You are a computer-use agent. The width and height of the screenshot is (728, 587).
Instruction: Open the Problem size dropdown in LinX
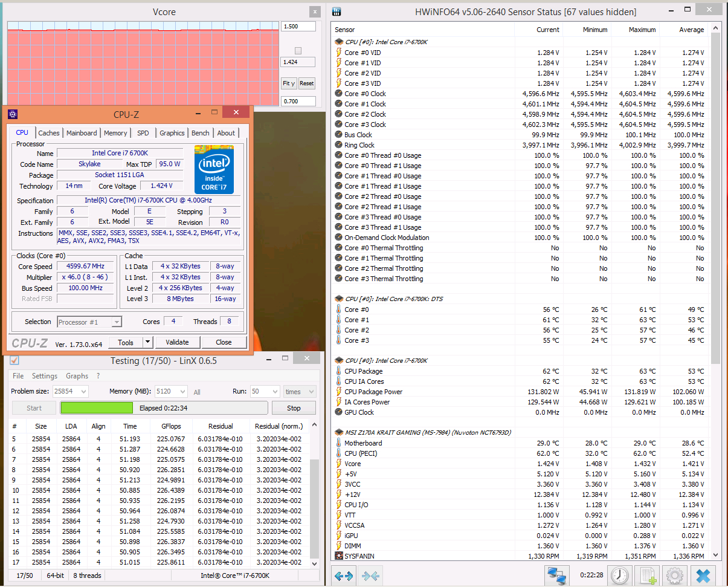(83, 391)
